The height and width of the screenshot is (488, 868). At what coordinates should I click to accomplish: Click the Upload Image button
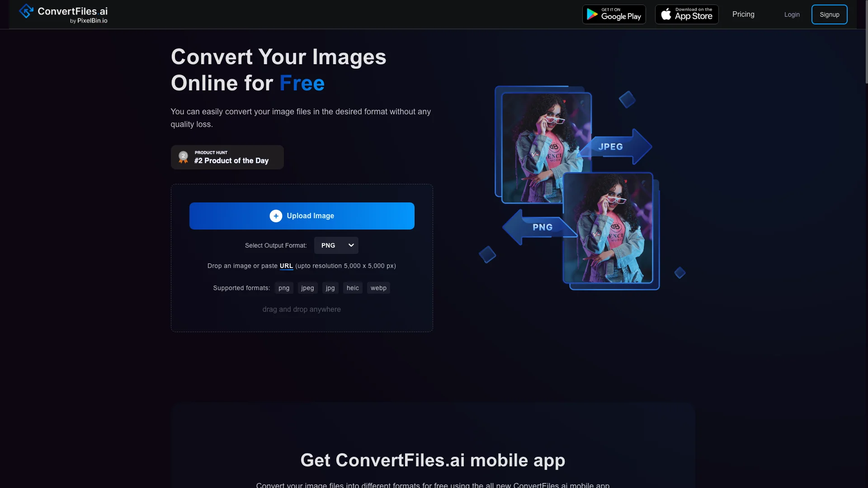(302, 216)
